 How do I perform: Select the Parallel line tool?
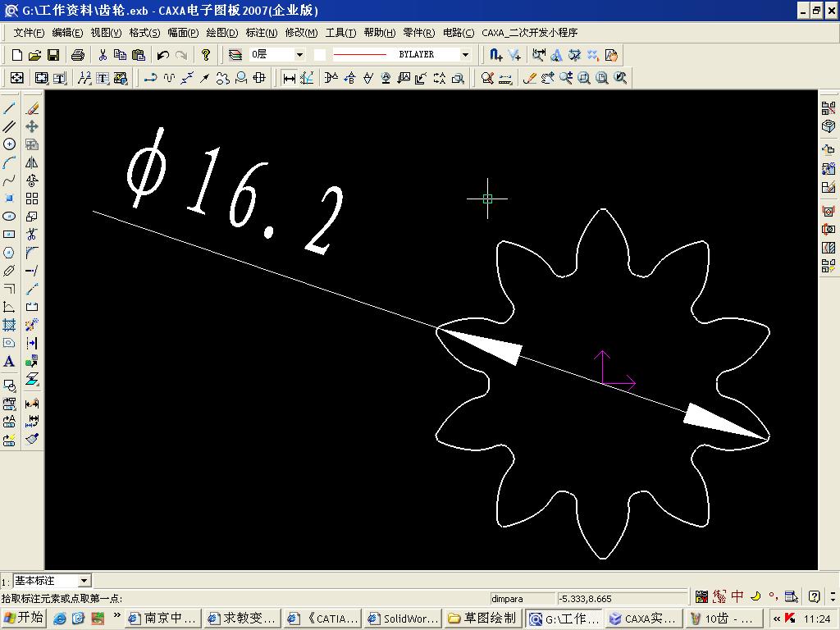click(x=9, y=126)
